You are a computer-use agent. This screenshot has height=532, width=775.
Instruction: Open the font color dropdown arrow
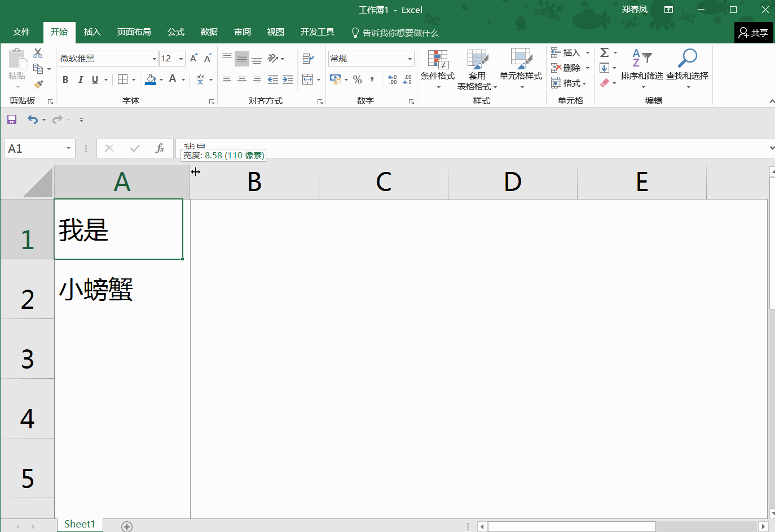183,79
